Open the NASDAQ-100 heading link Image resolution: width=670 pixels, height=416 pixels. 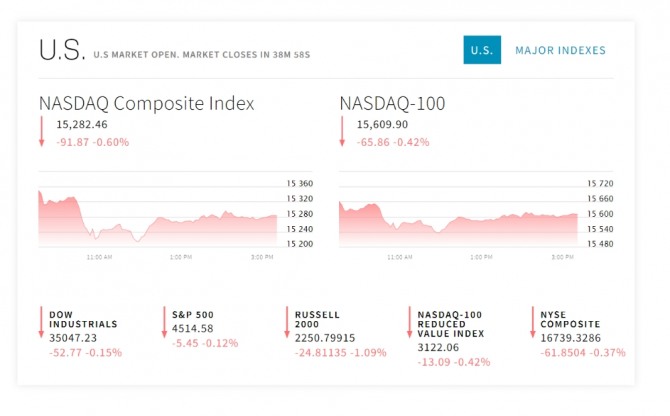point(392,103)
